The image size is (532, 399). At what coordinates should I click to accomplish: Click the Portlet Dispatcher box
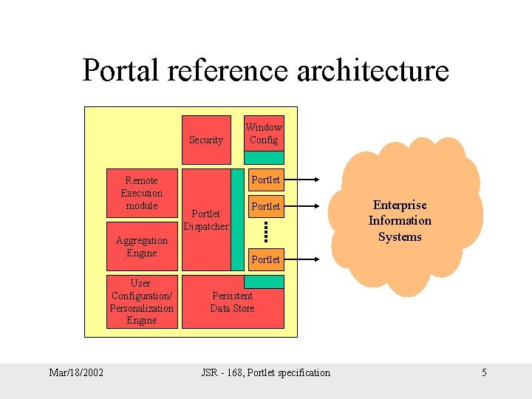206,220
